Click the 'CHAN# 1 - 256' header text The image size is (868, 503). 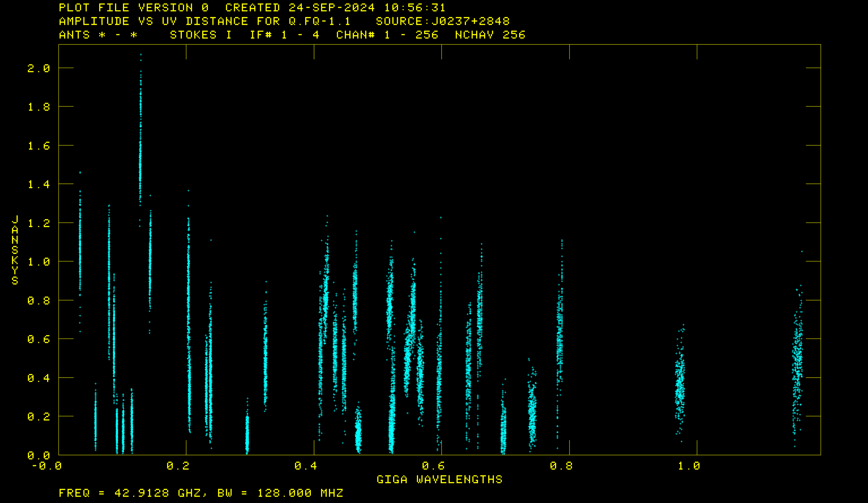pos(387,35)
